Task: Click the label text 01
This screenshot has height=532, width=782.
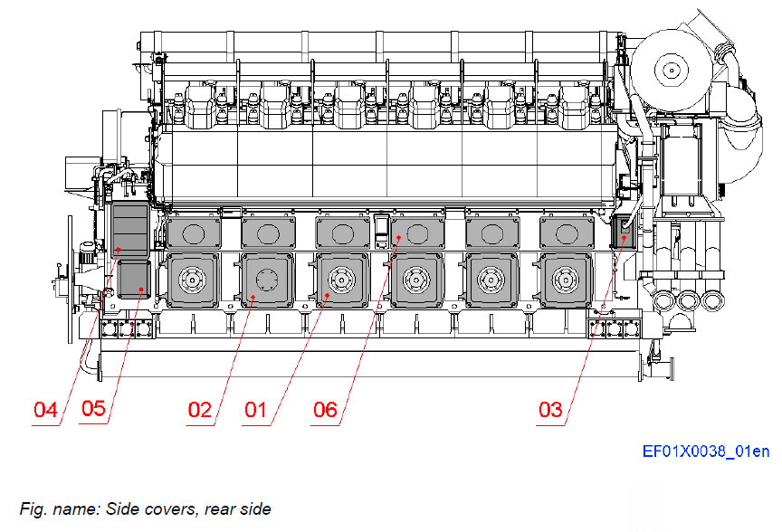Action: coord(254,411)
